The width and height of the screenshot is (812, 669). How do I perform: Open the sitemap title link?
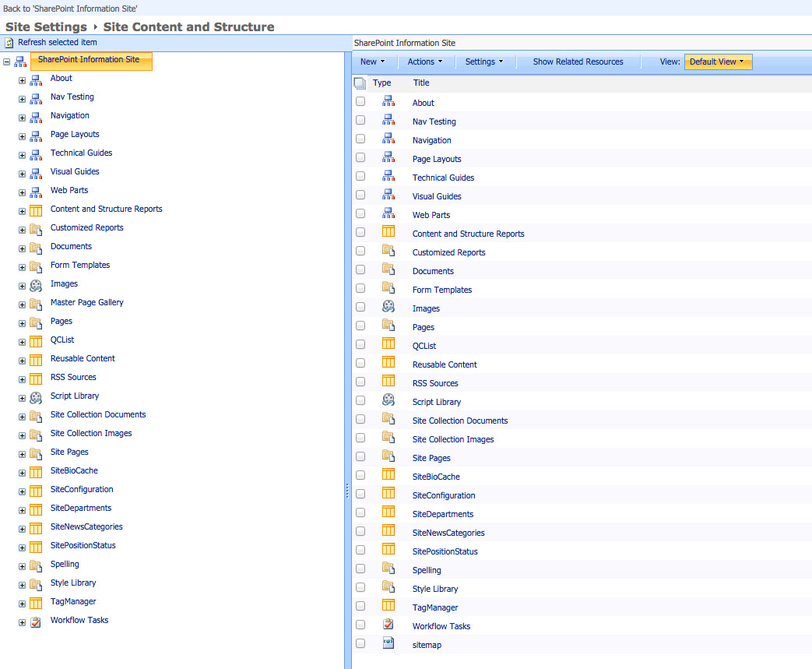tap(427, 645)
